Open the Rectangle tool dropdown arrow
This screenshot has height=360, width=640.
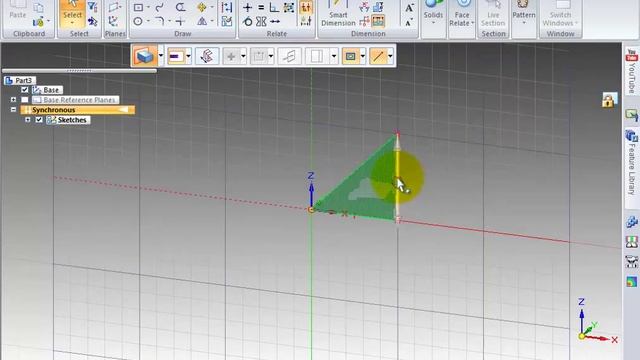tap(148, 7)
